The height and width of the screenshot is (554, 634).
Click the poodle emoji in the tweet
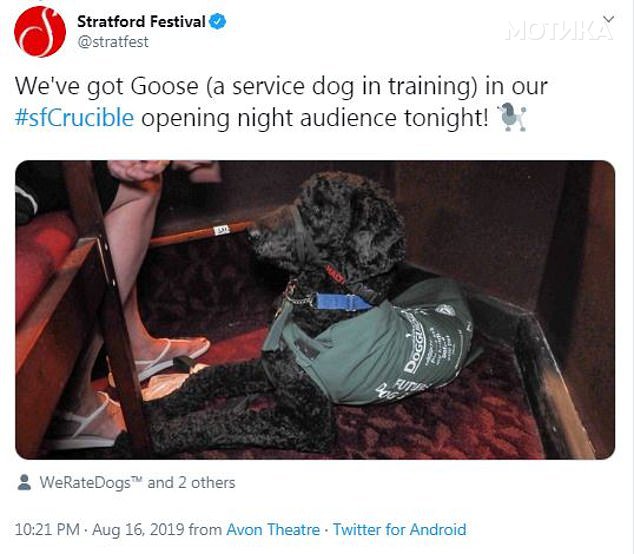(511, 118)
